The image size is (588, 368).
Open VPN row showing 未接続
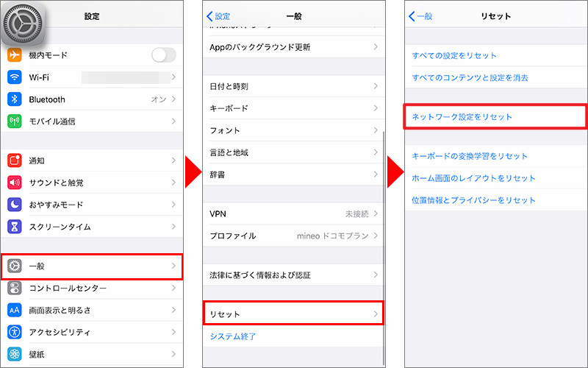coord(294,213)
